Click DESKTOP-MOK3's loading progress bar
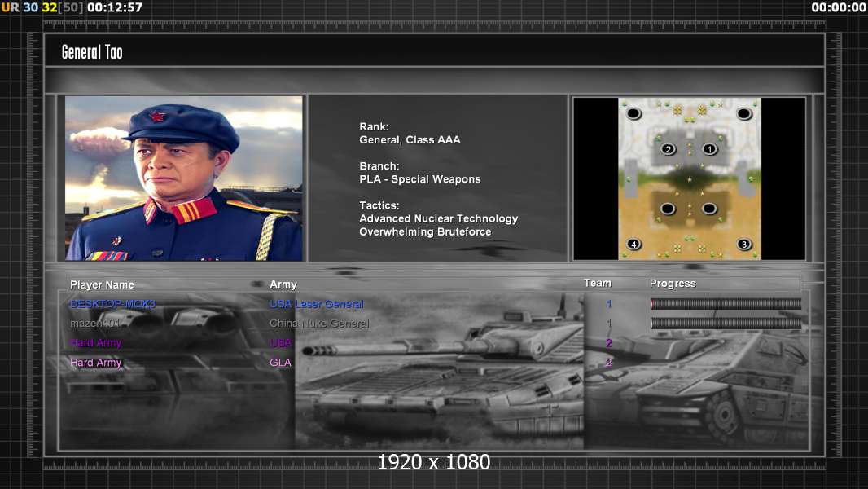The width and height of the screenshot is (868, 489). click(726, 303)
